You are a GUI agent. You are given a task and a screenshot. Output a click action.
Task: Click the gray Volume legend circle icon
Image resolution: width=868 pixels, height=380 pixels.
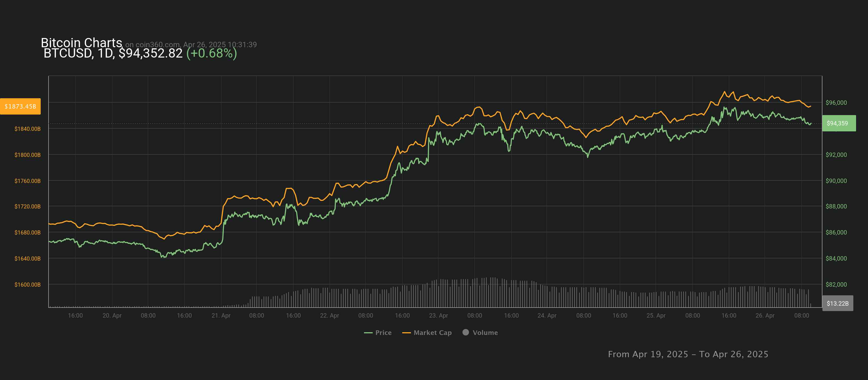tap(466, 332)
